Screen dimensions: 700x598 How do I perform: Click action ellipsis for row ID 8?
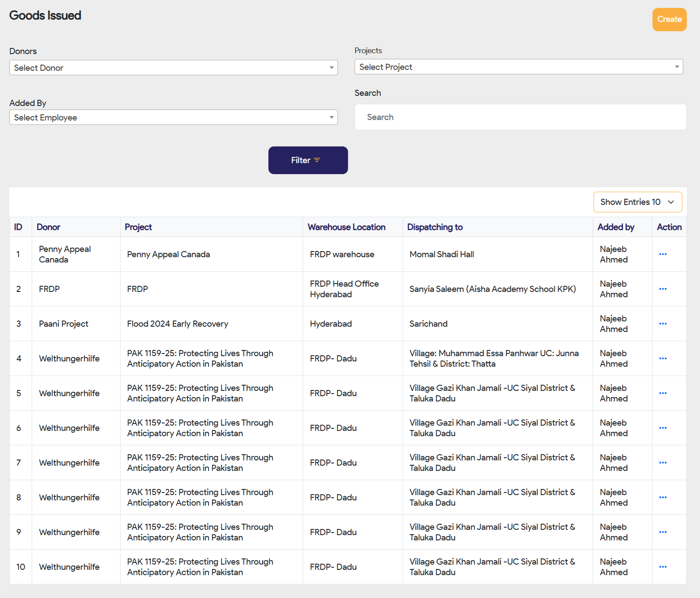[x=663, y=497]
